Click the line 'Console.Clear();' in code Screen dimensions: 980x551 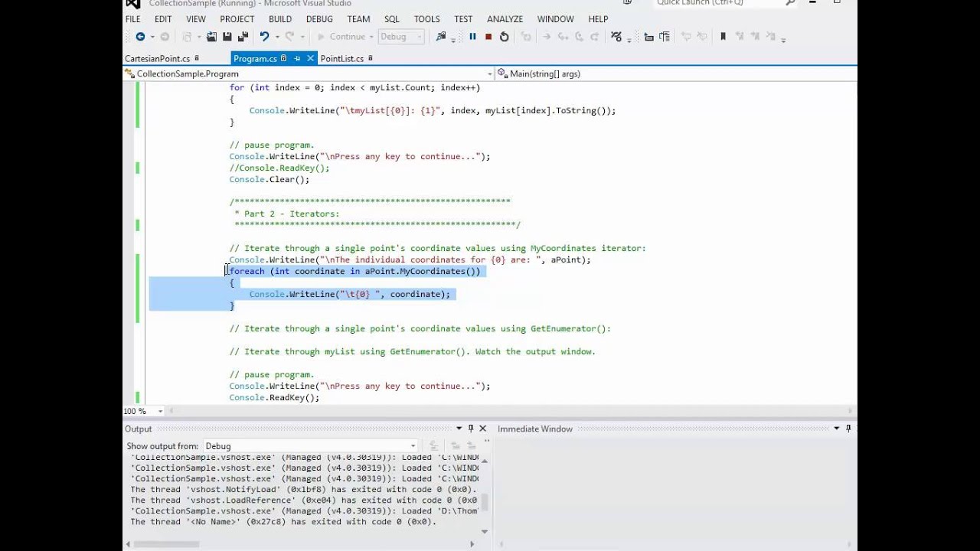coord(269,180)
